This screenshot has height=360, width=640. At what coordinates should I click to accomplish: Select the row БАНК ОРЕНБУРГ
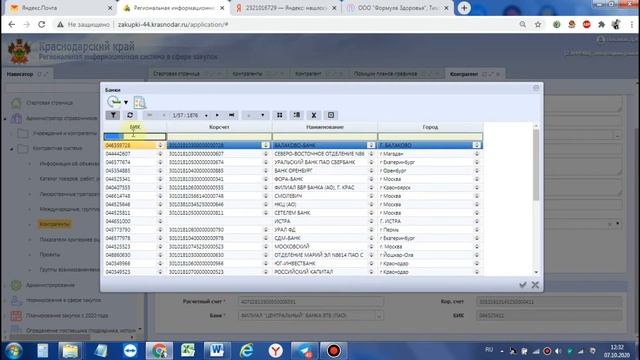(293, 171)
